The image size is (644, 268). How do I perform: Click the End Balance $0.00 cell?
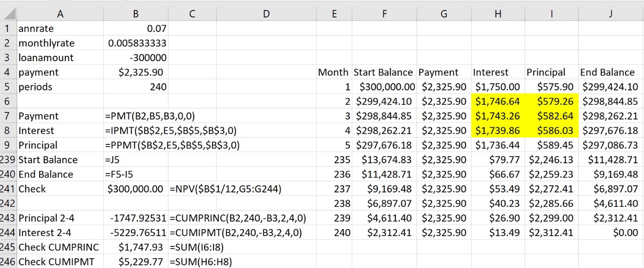coord(610,232)
